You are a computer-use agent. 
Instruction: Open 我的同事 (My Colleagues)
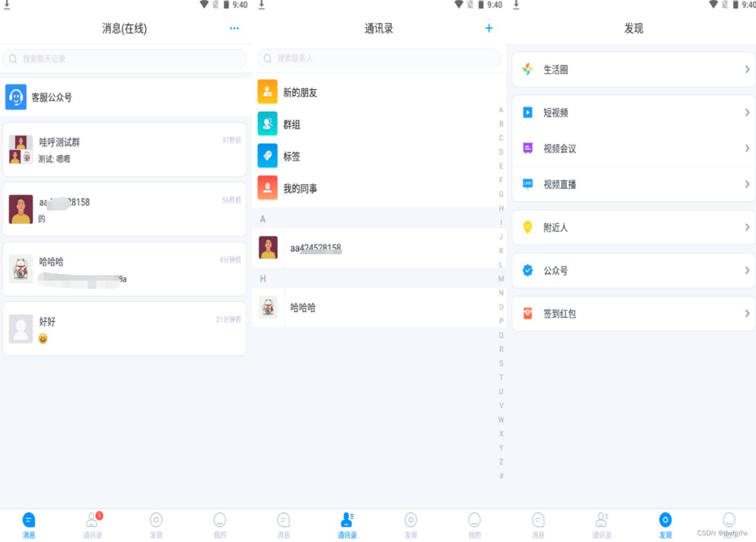[300, 188]
